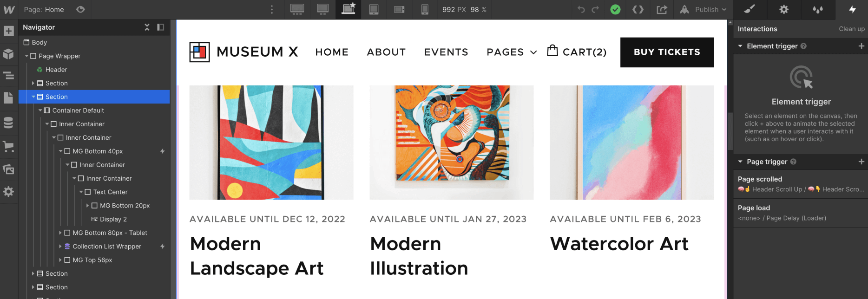Collapse the Page trigger section

[x=740, y=162]
